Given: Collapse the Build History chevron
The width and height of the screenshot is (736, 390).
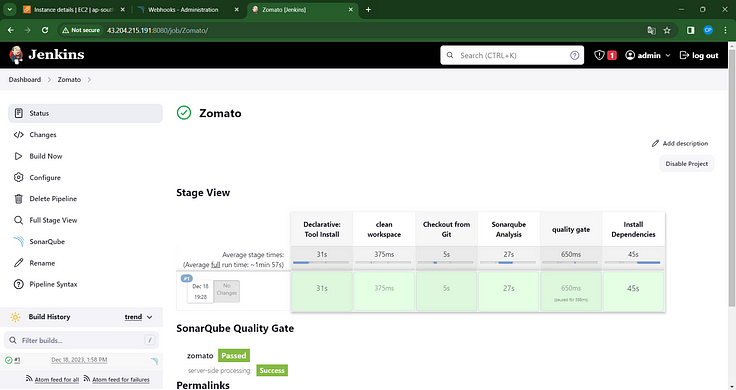Looking at the screenshot, I should [x=150, y=317].
